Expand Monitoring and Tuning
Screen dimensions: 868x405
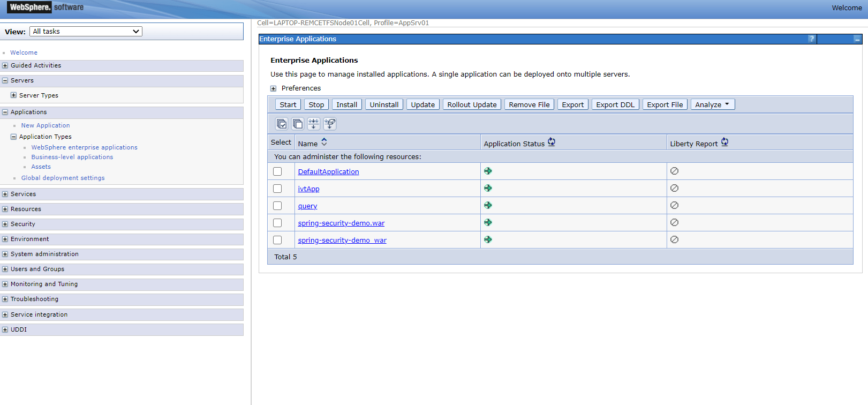[5, 284]
